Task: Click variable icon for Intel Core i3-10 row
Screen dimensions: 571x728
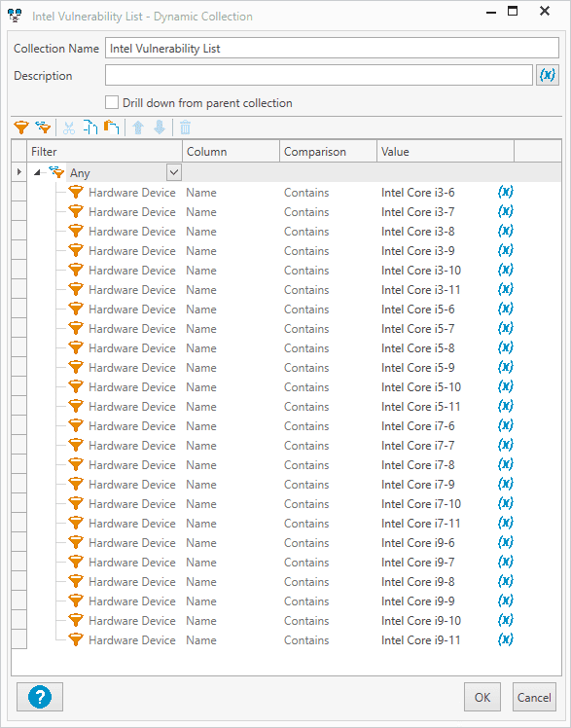Action: [505, 270]
